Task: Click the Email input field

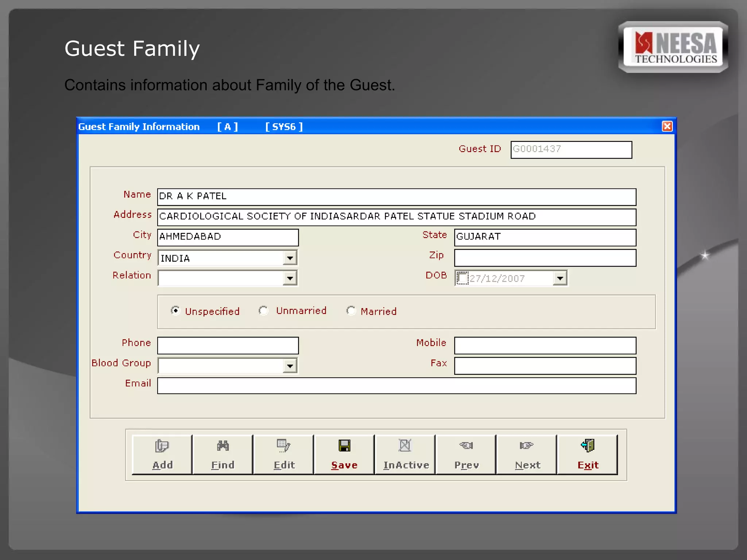Action: coord(396,386)
